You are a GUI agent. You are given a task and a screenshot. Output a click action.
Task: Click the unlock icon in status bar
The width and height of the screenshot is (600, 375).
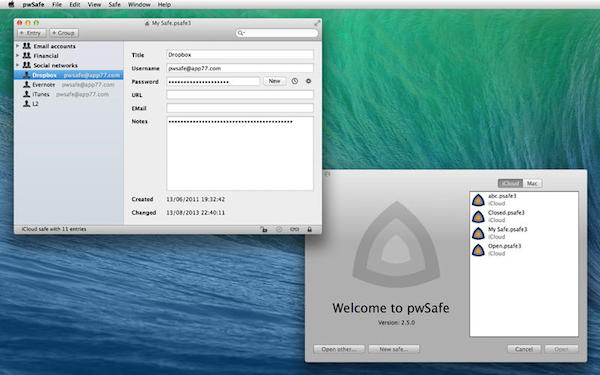[264, 229]
